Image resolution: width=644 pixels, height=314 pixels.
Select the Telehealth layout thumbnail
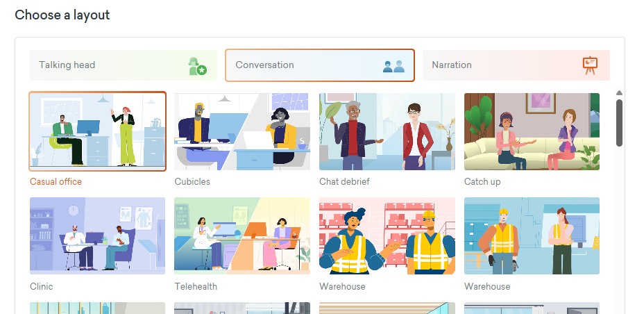(242, 236)
